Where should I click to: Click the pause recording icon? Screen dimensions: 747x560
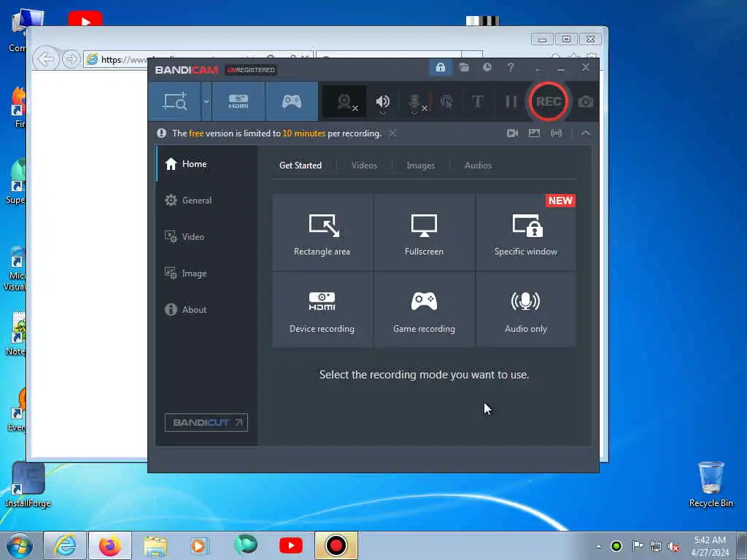tap(511, 101)
